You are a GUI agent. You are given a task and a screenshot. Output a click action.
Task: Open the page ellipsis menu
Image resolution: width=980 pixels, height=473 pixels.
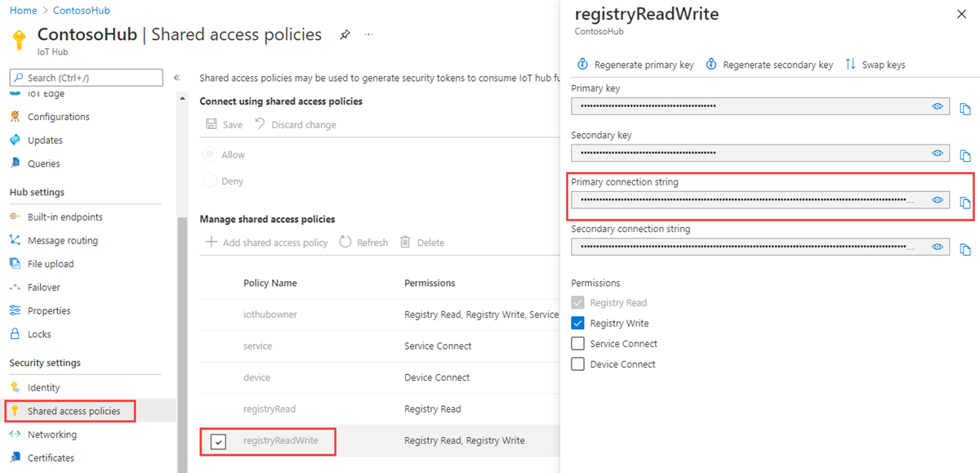click(x=368, y=34)
